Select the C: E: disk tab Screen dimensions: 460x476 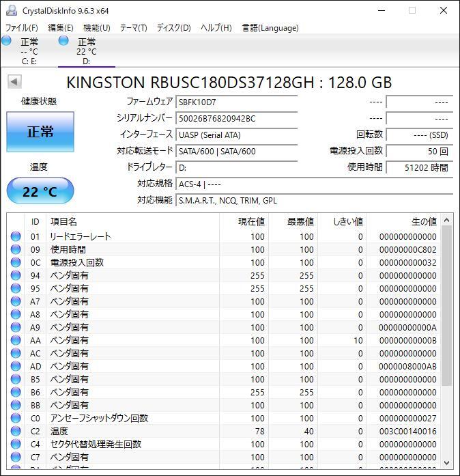coord(29,51)
